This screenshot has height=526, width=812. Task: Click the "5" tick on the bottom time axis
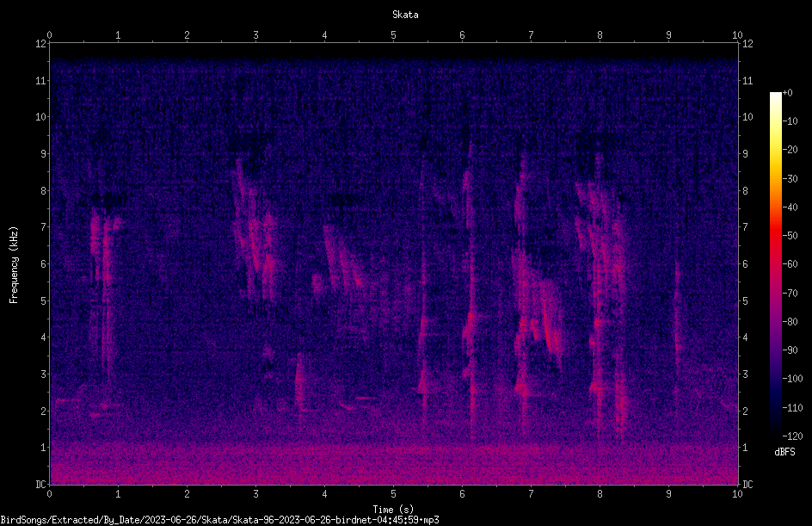pos(394,494)
